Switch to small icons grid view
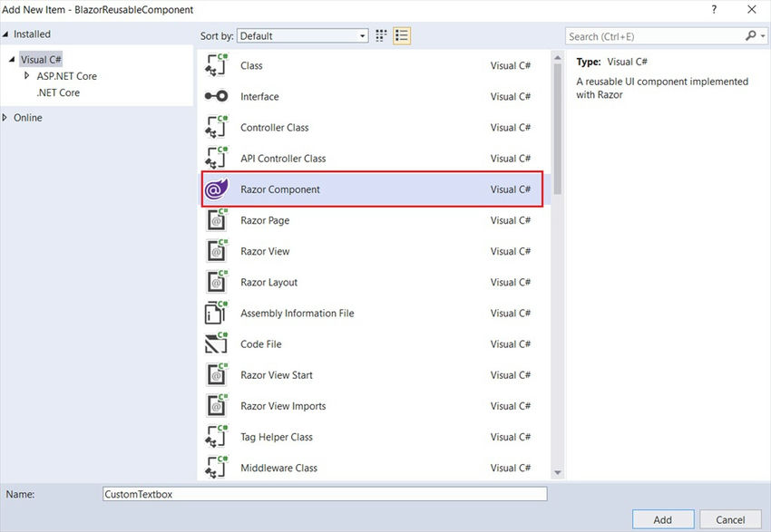771x532 pixels. (x=381, y=36)
